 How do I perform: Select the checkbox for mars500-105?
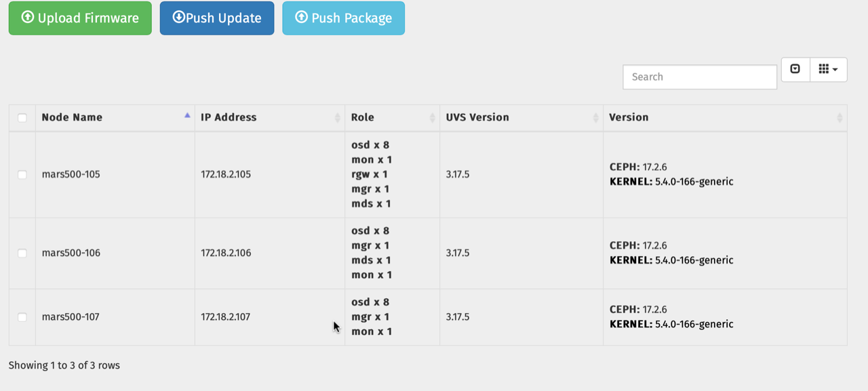coord(22,174)
